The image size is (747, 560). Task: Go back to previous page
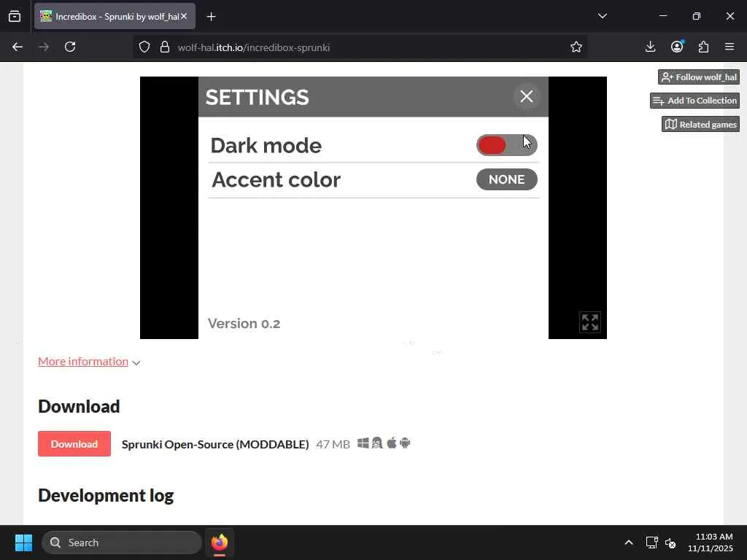point(18,47)
